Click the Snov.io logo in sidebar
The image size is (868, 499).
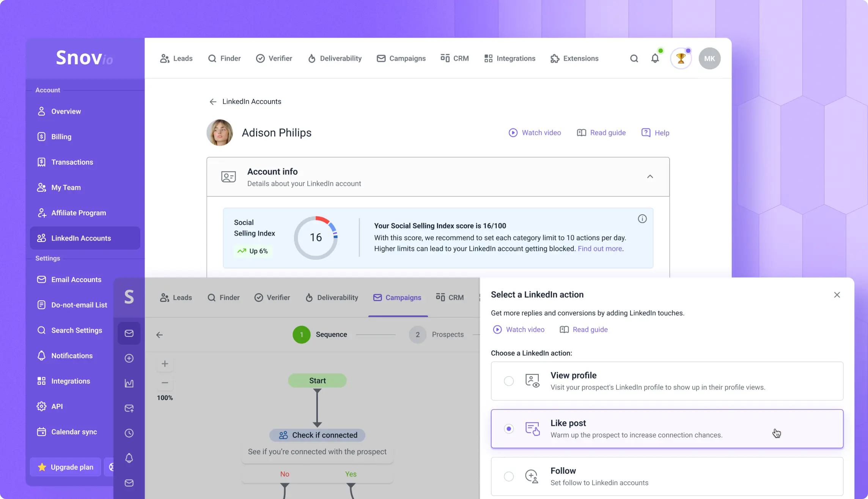(x=84, y=58)
